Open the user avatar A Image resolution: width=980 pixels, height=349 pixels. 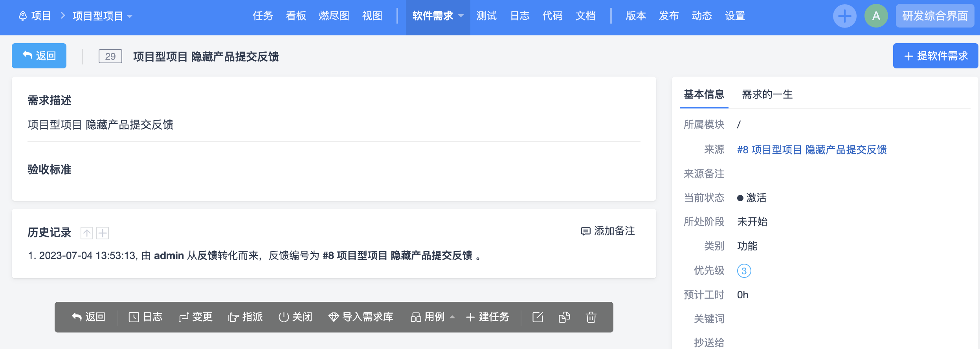point(876,16)
